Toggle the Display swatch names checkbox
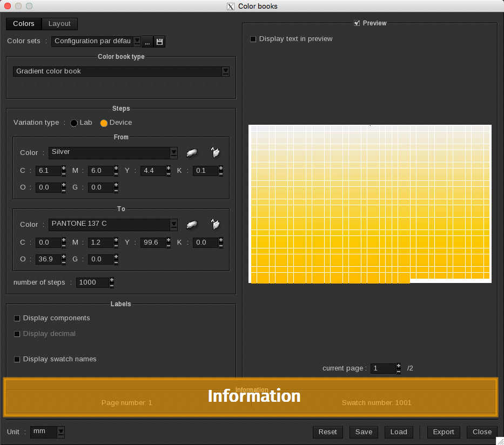Viewport: 504px width, 445px height. coord(17,360)
